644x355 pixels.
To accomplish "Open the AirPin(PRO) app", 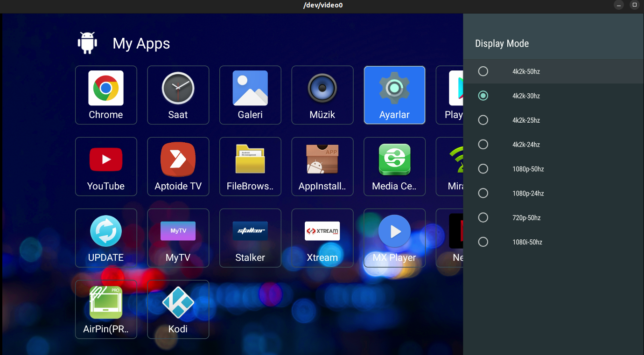I will [x=106, y=309].
